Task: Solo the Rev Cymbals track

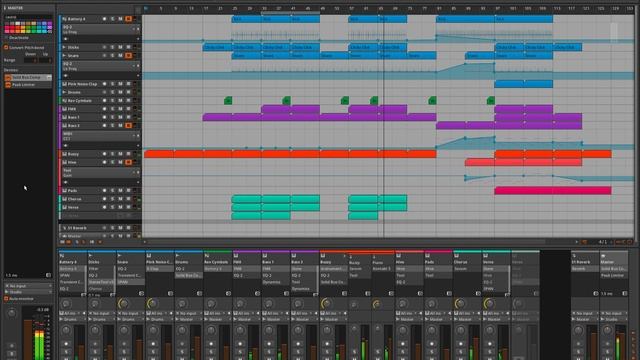Action: (112, 100)
